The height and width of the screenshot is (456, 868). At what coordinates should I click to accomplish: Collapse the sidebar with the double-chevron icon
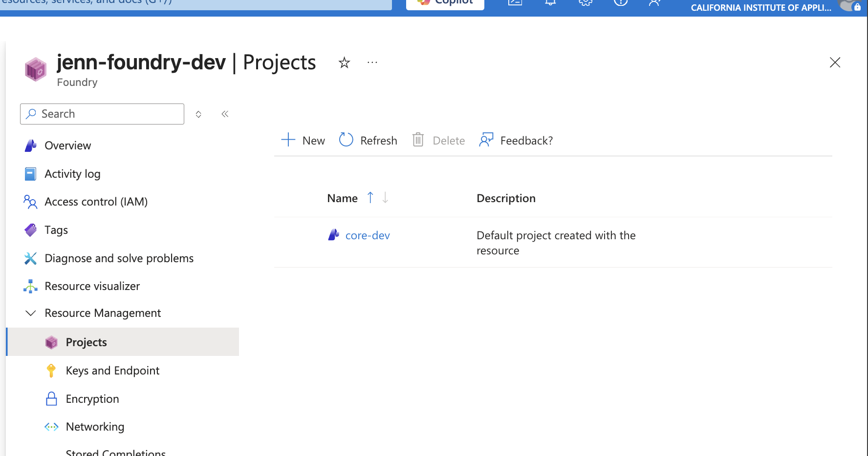[x=225, y=114]
